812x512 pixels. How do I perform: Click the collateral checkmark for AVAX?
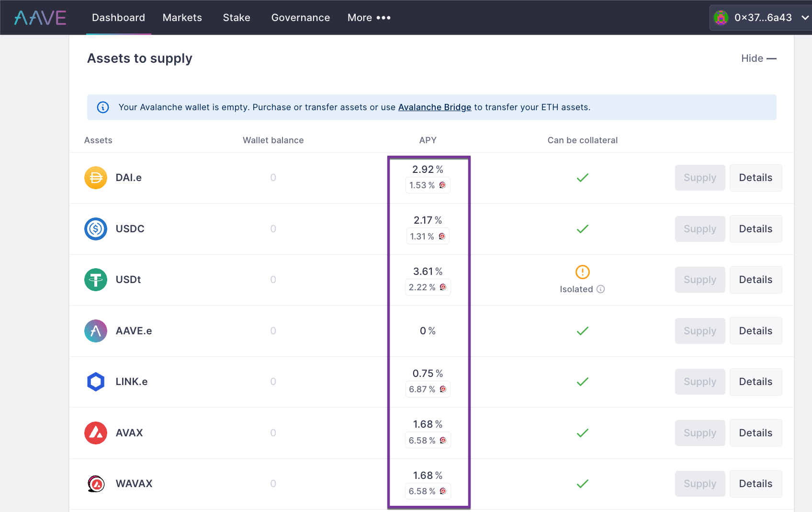tap(582, 432)
